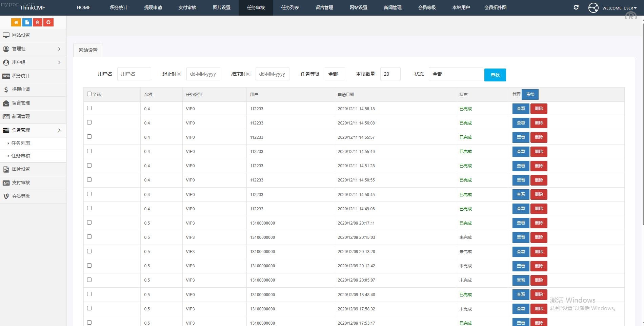Open the WELCOME_USER dropdown menu

click(619, 8)
